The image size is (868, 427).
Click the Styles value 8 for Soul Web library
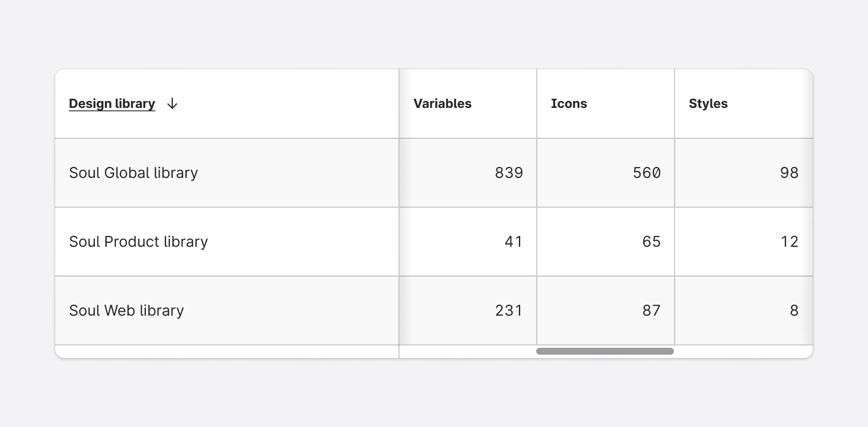tap(794, 310)
